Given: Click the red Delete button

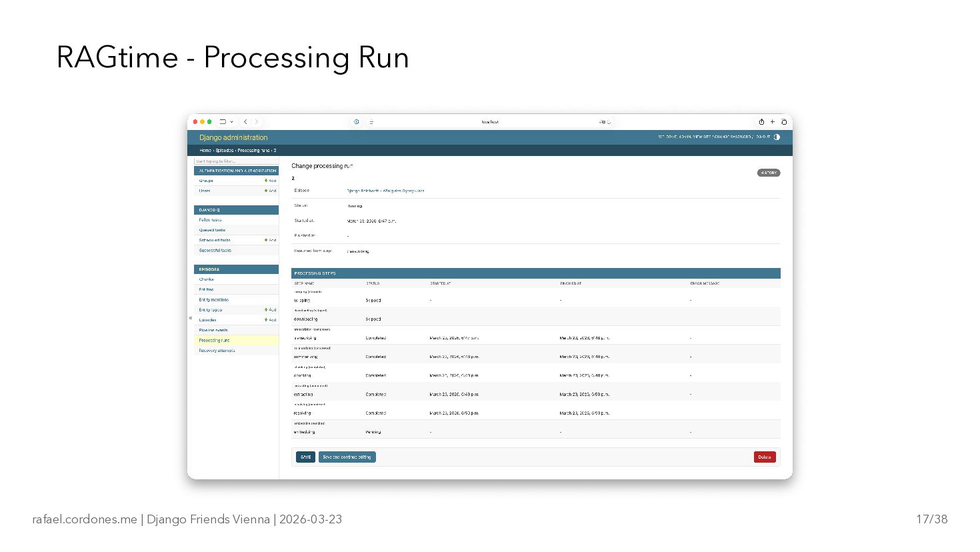Looking at the screenshot, I should pos(765,457).
